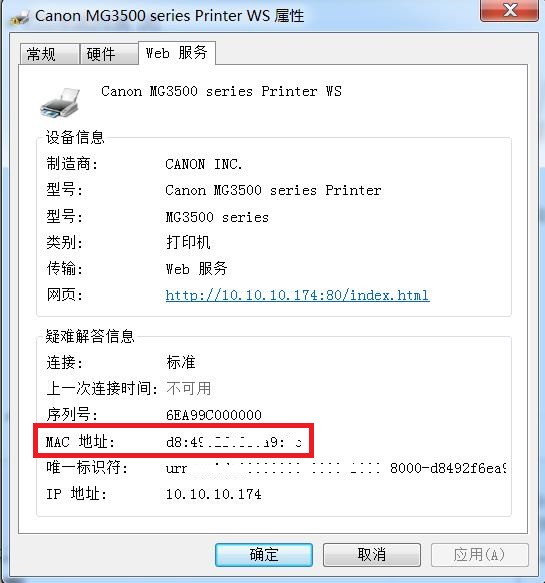The height and width of the screenshot is (583, 545).
Task: Click the 连接 value 标准
Action: [181, 362]
